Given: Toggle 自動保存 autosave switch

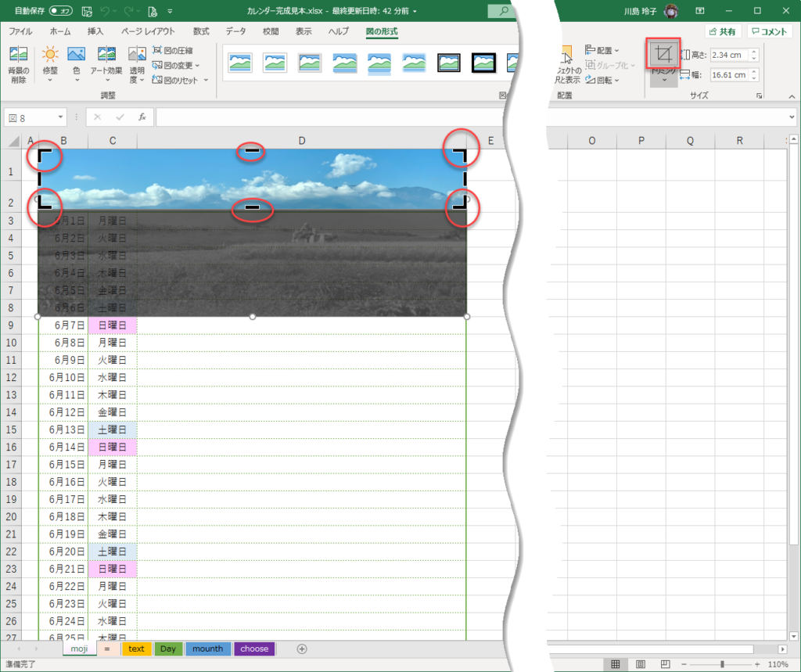Looking at the screenshot, I should [61, 11].
